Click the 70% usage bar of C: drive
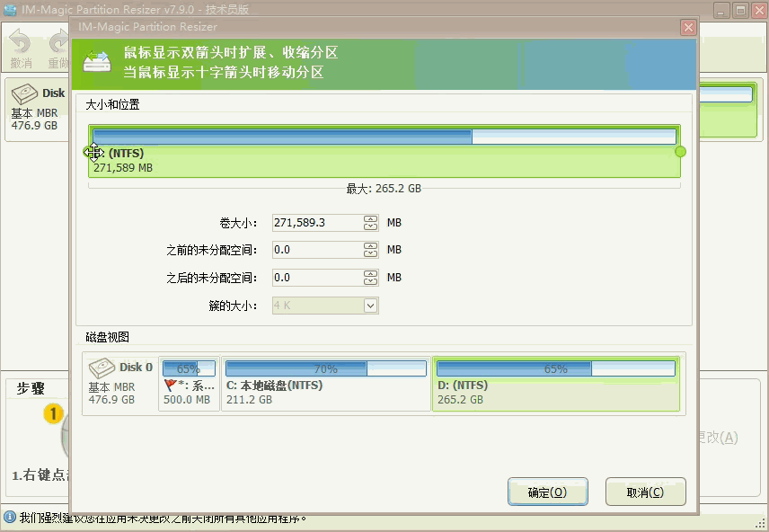 (326, 368)
